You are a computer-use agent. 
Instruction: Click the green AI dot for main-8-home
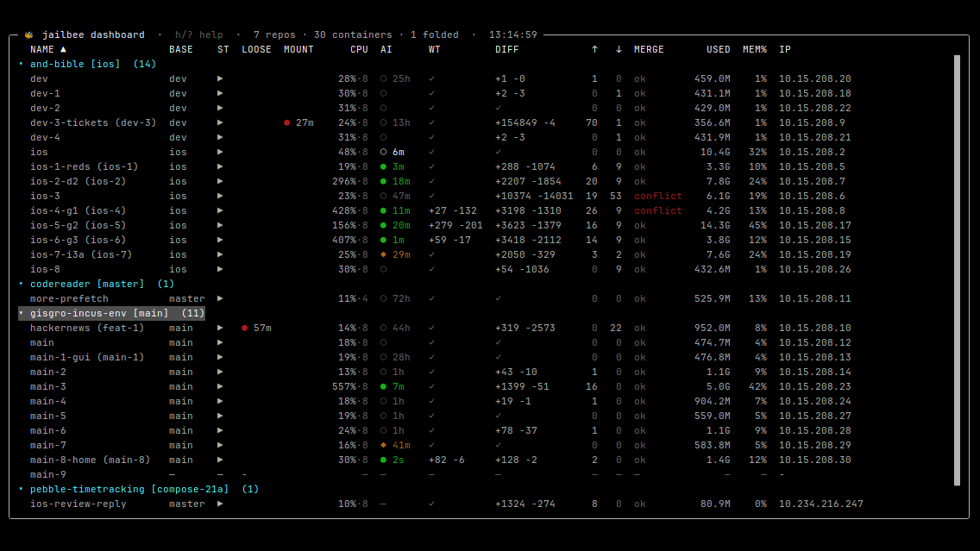pyautogui.click(x=383, y=460)
